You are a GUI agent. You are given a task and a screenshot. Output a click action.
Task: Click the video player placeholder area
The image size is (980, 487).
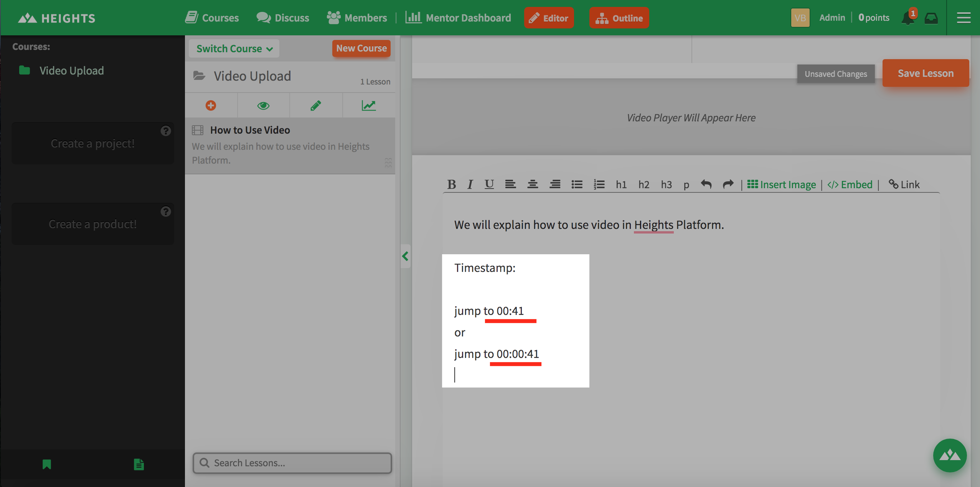coord(691,118)
